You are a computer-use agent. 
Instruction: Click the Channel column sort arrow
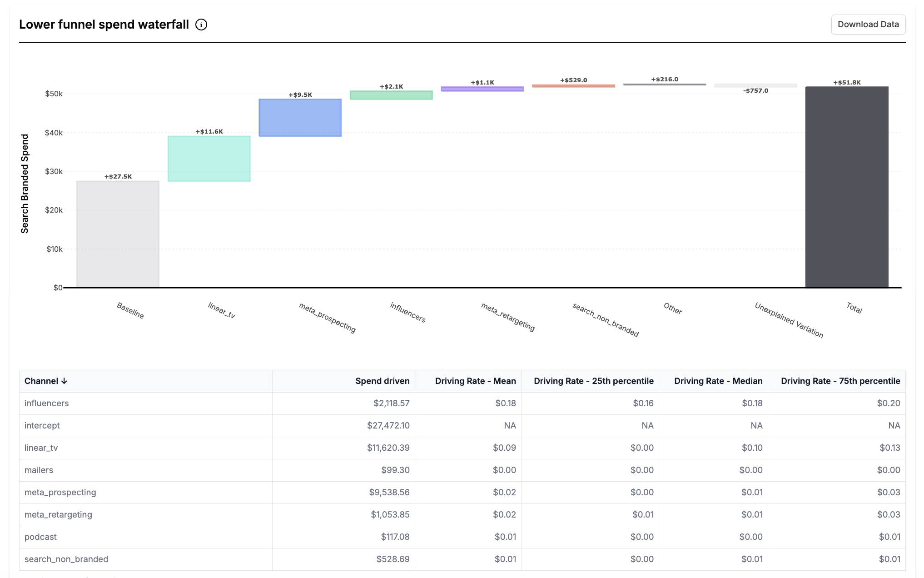64,381
